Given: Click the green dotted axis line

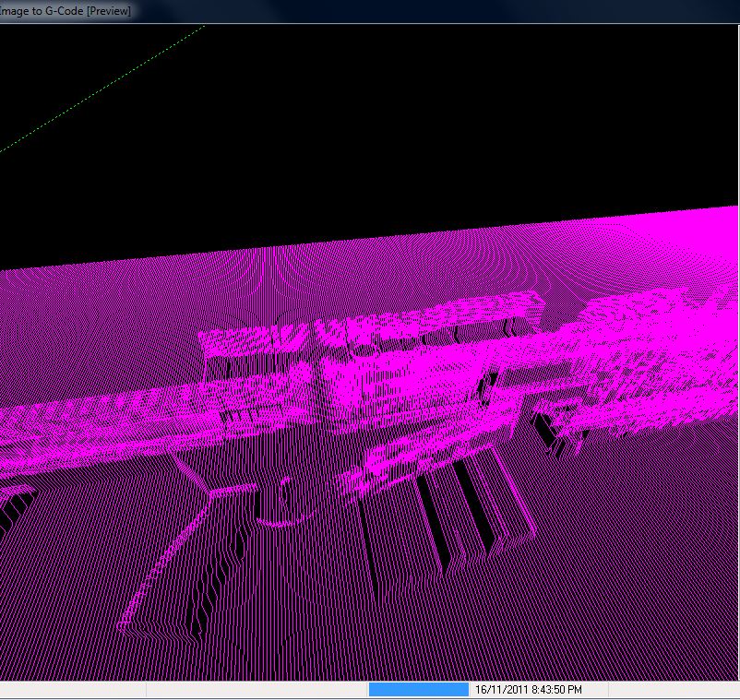Looking at the screenshot, I should pyautogui.click(x=101, y=89).
